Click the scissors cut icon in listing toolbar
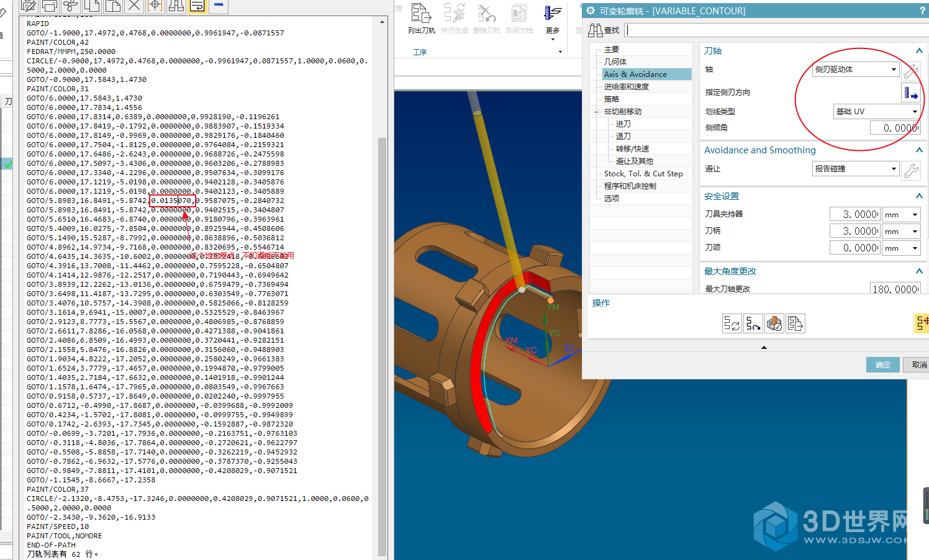The width and height of the screenshot is (929, 560). (71, 6)
